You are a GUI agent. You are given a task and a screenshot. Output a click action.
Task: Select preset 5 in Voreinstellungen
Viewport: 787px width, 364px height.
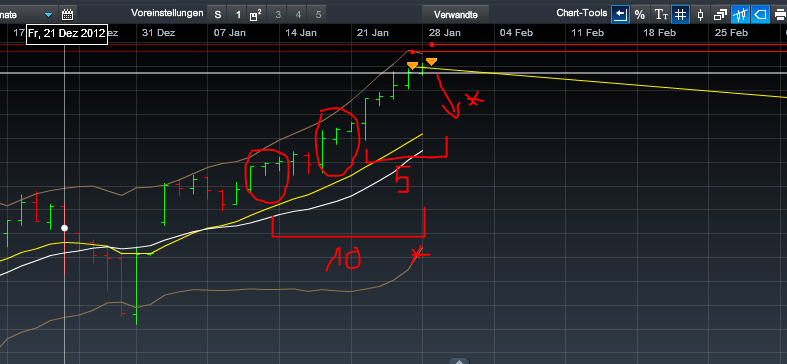click(318, 15)
